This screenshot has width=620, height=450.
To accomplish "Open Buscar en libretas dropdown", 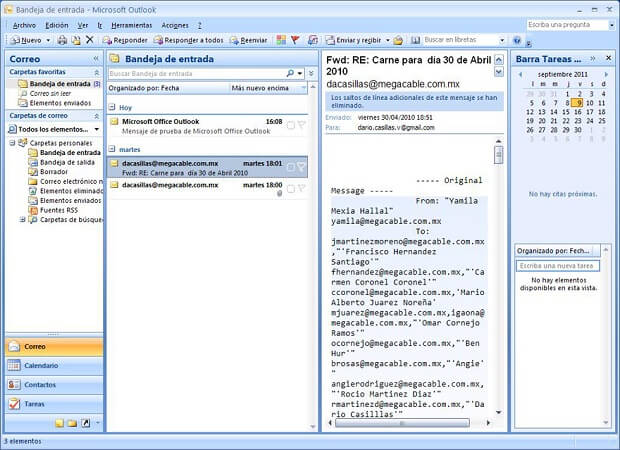I will pos(502,40).
